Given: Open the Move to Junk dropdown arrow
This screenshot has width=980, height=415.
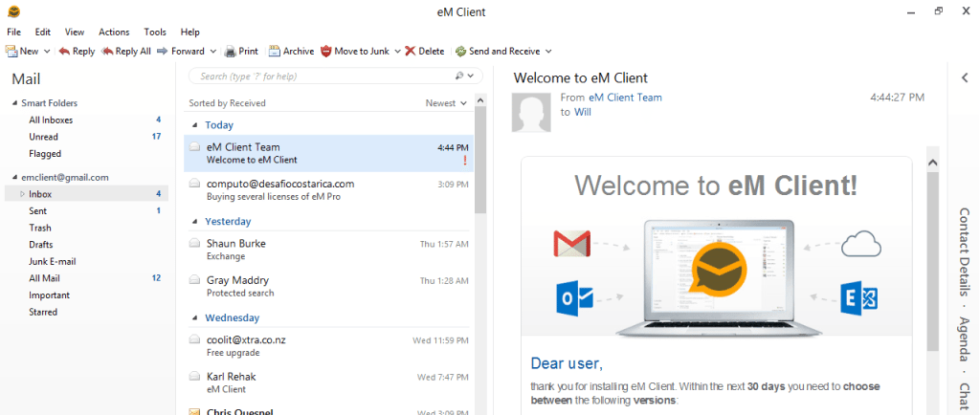Looking at the screenshot, I should coord(397,52).
